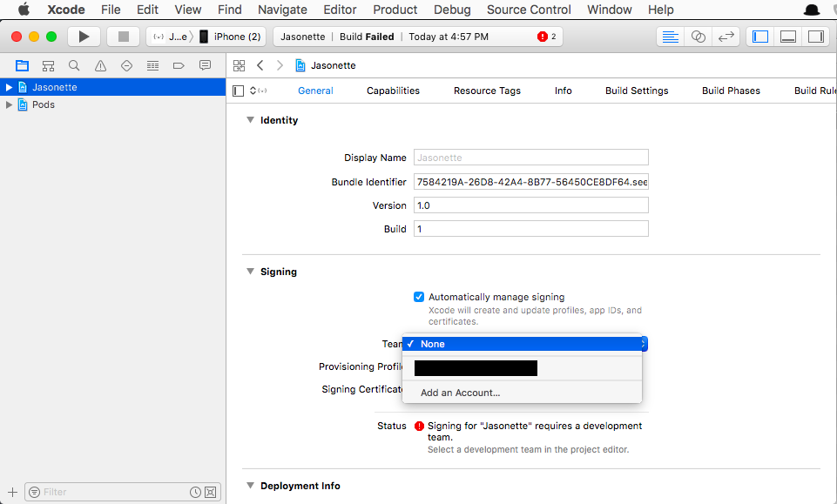Show the Assistant editor
Screen dimensions: 837x504
pyautogui.click(x=699, y=37)
